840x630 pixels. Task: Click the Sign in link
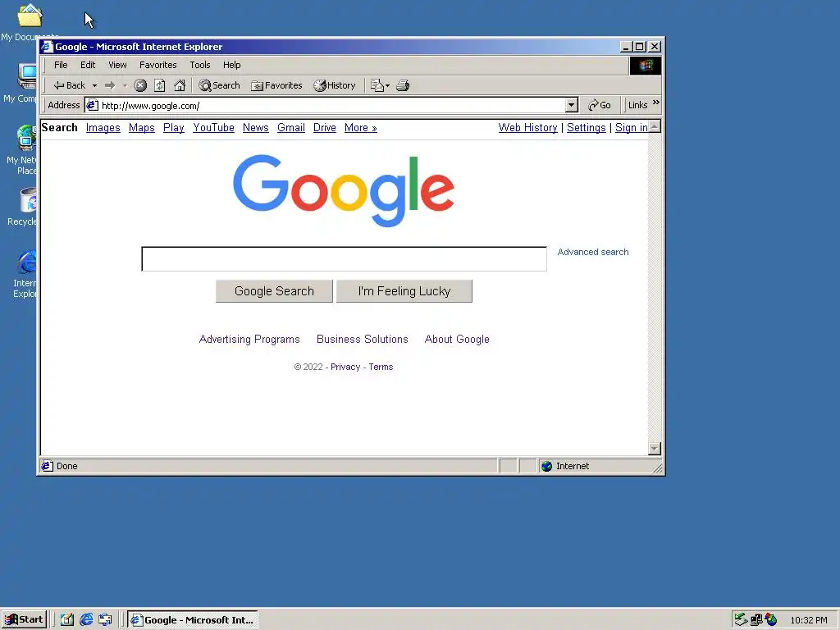[x=631, y=127]
